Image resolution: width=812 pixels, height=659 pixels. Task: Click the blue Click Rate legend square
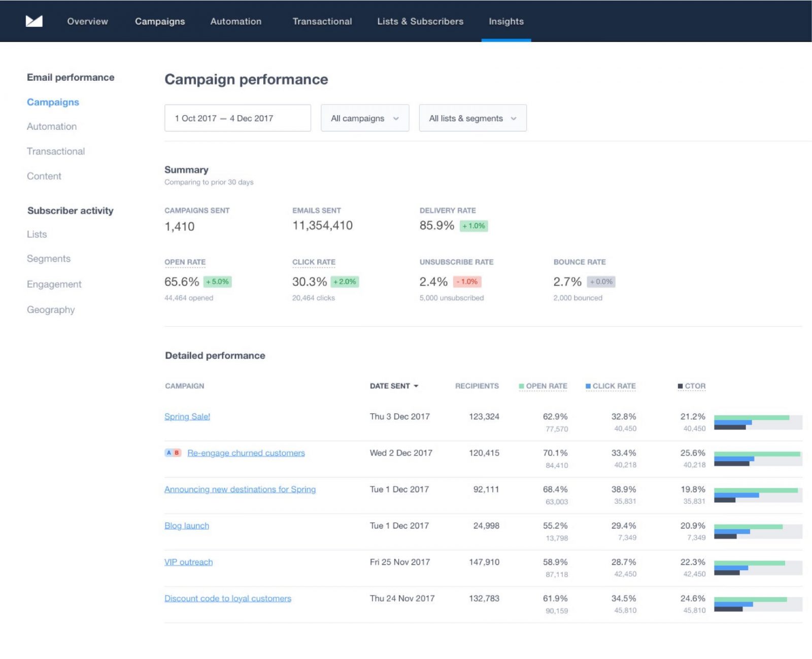tap(588, 386)
